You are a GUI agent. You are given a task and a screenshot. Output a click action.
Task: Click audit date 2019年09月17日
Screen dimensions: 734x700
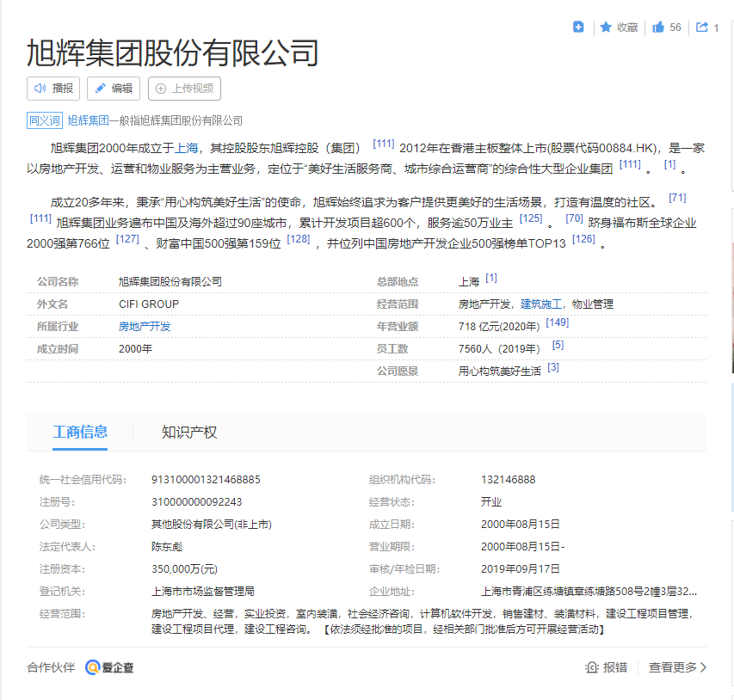tap(520, 569)
